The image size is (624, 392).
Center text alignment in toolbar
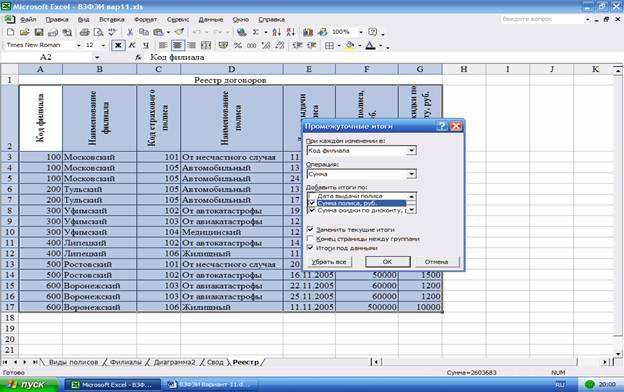(x=177, y=45)
